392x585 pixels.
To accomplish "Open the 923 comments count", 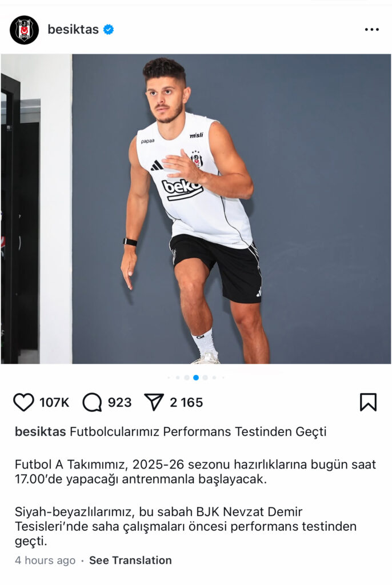I will (x=120, y=403).
